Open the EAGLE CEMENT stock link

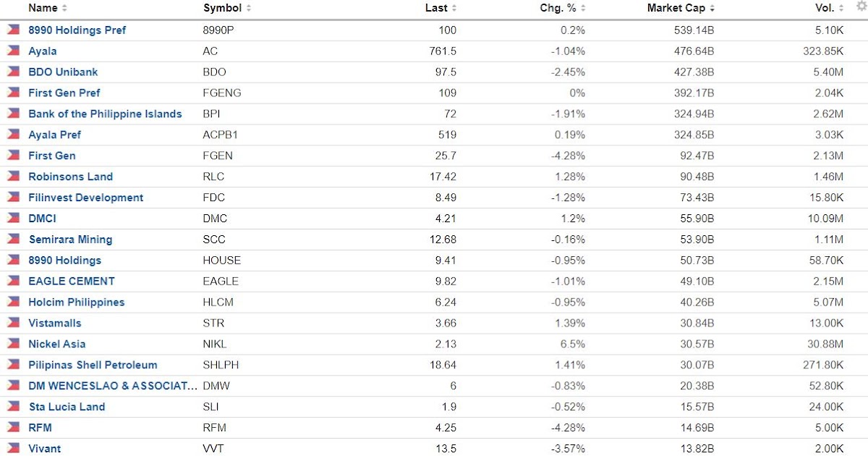pos(72,281)
